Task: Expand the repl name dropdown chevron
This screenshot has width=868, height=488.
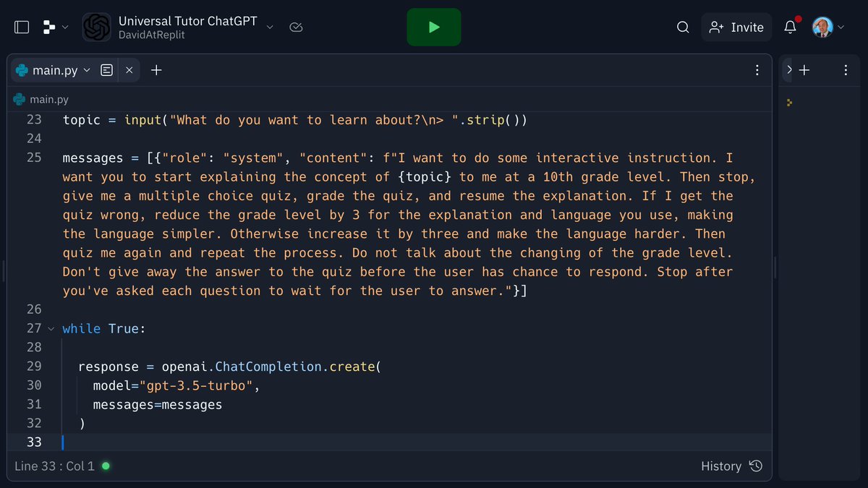Action: point(270,27)
